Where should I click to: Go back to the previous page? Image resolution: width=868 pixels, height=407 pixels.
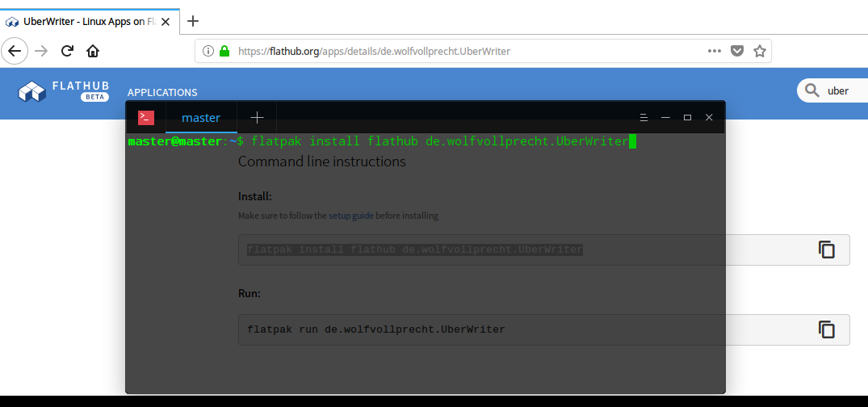(15, 52)
